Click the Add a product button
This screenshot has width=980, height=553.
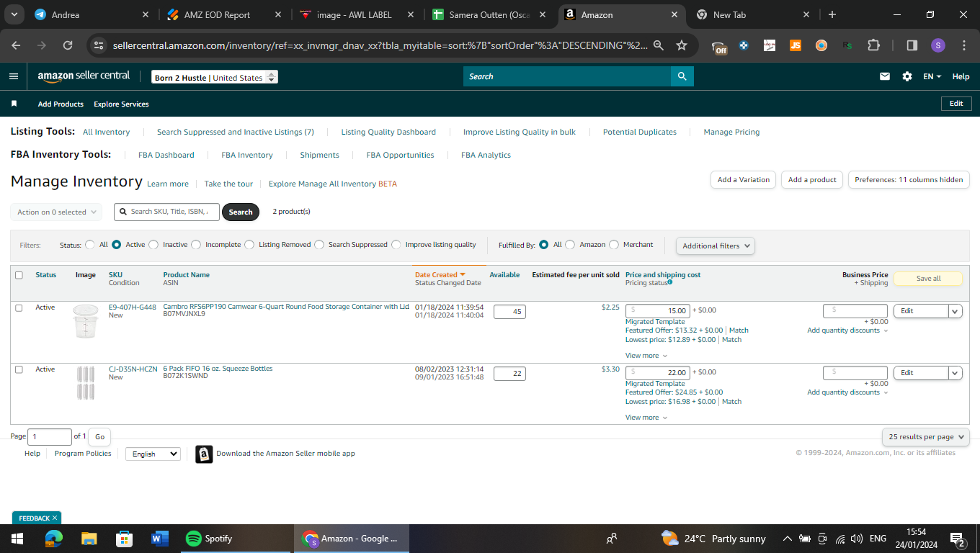(x=812, y=180)
